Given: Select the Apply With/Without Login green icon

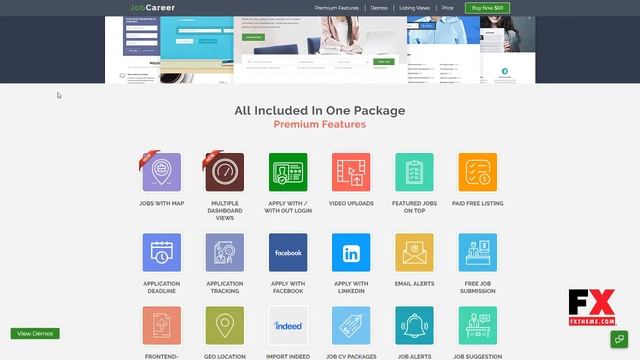Looking at the screenshot, I should (x=288, y=172).
